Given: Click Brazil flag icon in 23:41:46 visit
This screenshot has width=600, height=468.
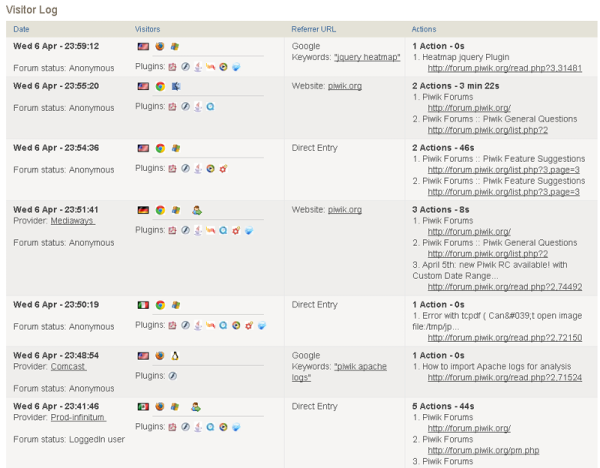Looking at the screenshot, I should (143, 406).
